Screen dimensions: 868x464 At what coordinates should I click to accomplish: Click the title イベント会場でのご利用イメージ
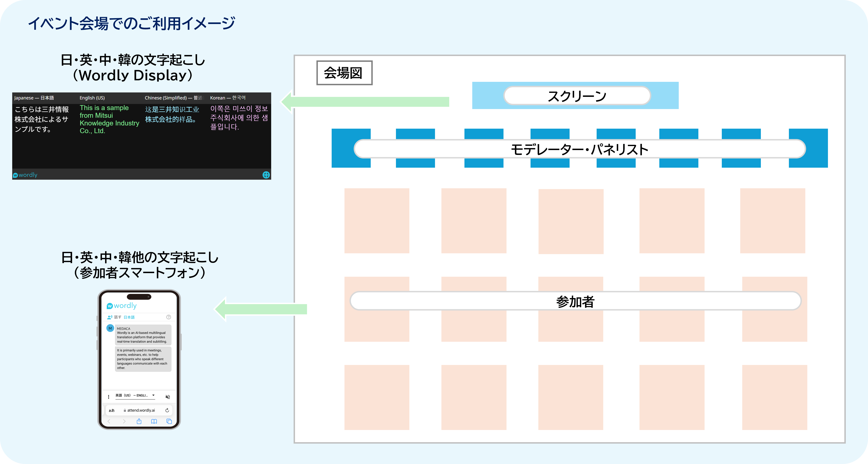[132, 23]
